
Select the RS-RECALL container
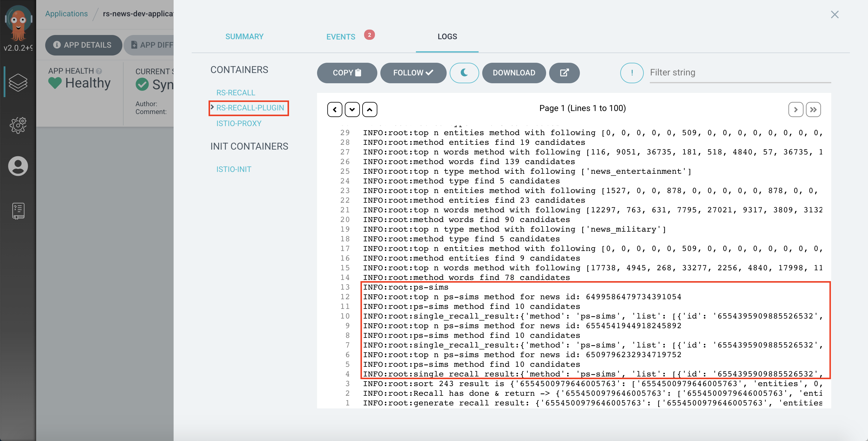point(235,93)
